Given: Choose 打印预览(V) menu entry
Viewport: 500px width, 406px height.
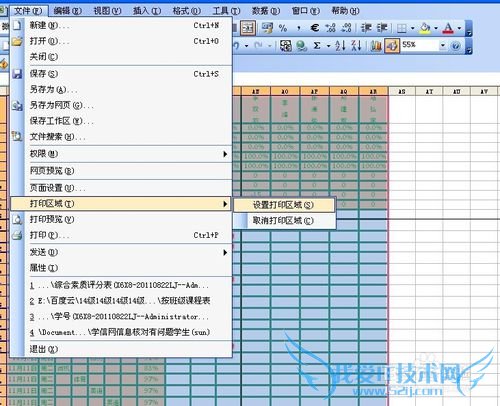Looking at the screenshot, I should pyautogui.click(x=121, y=219).
